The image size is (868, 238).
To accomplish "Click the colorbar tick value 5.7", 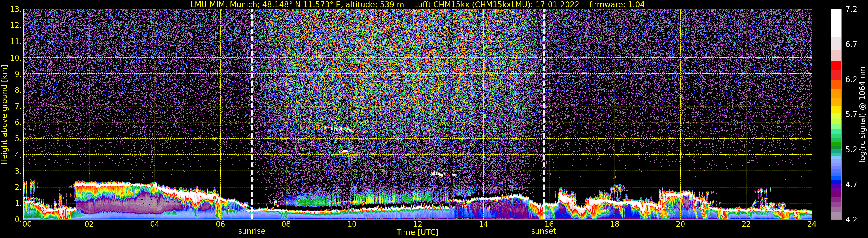I will 851,114.
